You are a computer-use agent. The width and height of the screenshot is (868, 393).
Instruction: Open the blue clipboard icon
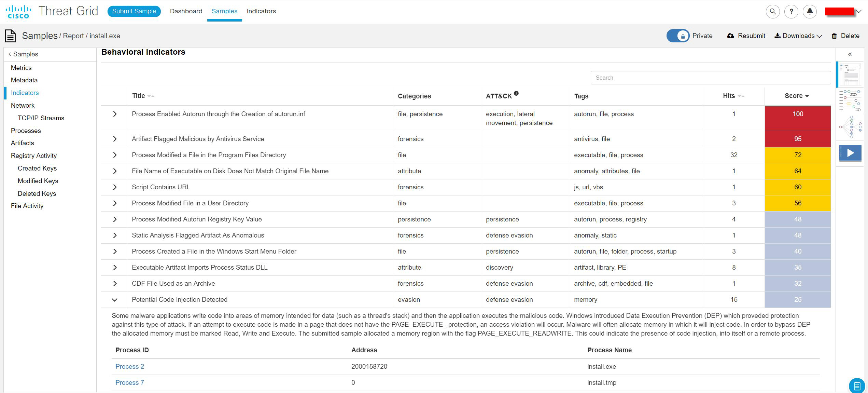pyautogui.click(x=857, y=386)
